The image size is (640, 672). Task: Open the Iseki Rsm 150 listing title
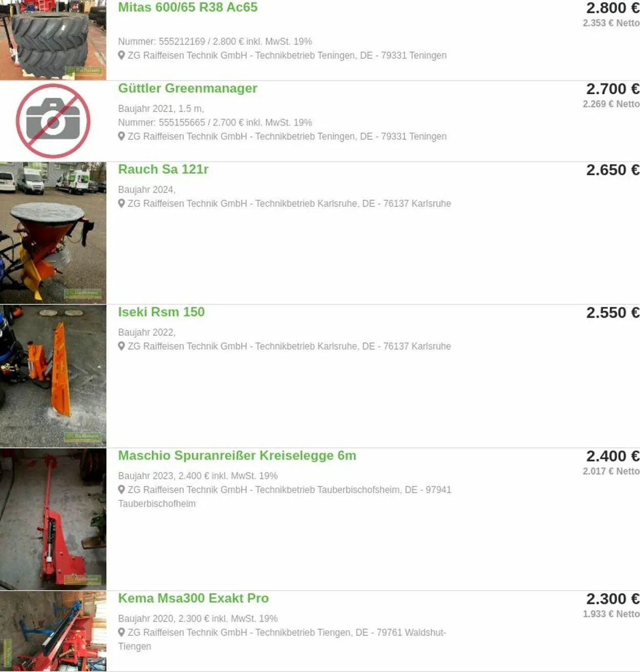(x=161, y=312)
